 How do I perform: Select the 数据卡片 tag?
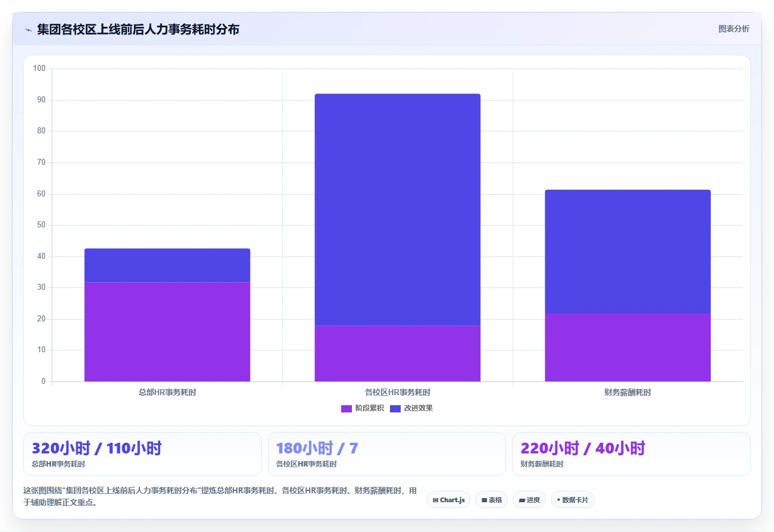coord(573,500)
